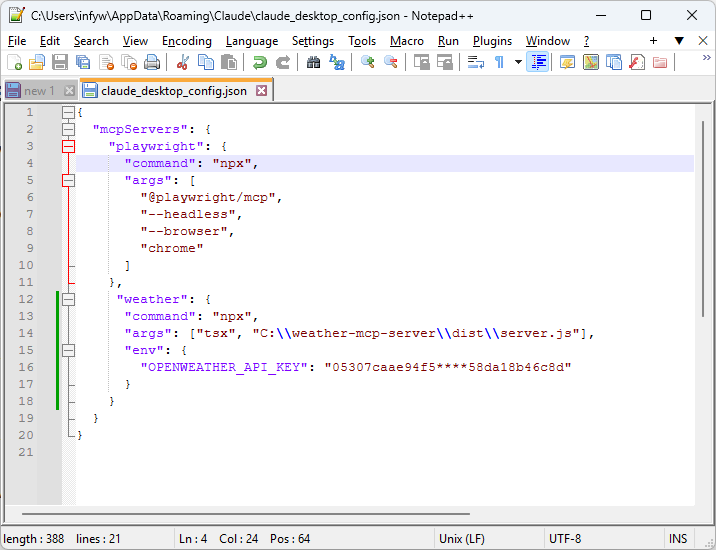Click the Close document toolbar icon
Screen dimensions: 716x550
[106, 62]
